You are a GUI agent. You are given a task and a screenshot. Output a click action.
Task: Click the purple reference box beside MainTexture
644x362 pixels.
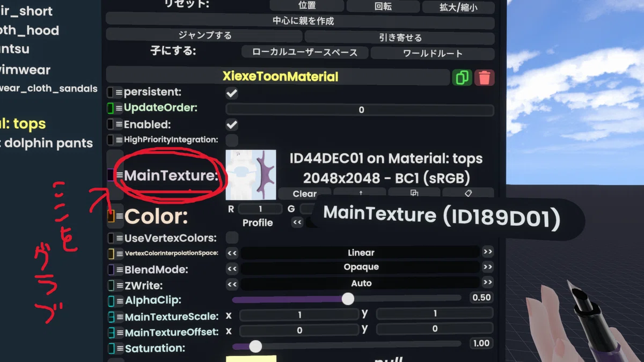(111, 175)
